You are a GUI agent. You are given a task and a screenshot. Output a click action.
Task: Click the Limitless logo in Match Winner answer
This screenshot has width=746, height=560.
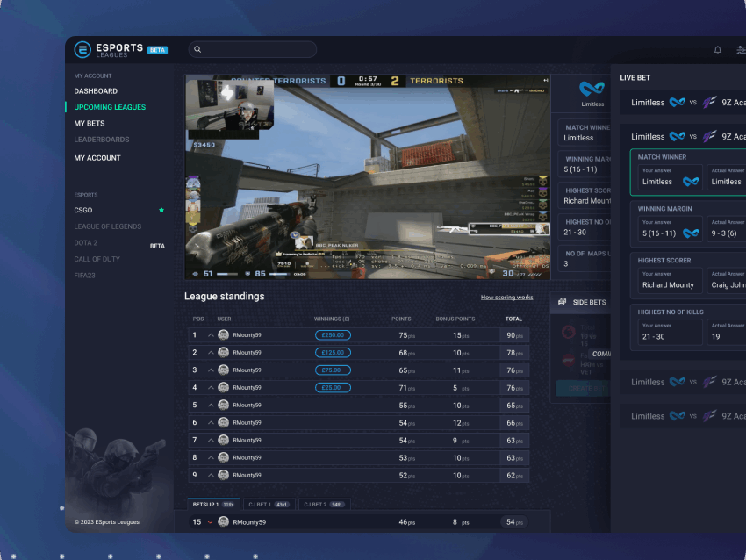(691, 182)
